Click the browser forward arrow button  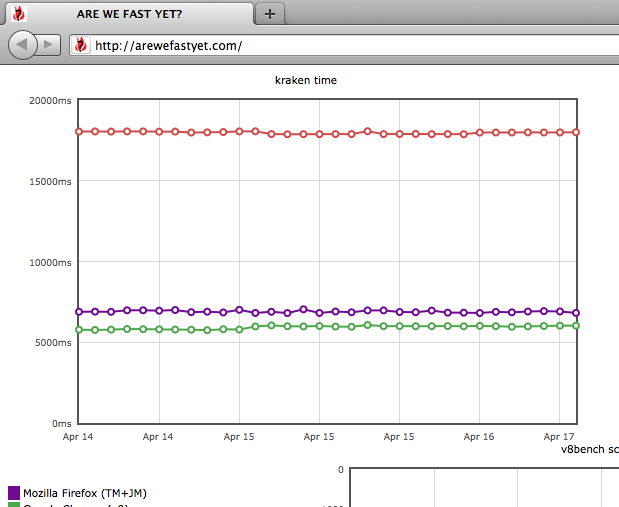(50, 45)
